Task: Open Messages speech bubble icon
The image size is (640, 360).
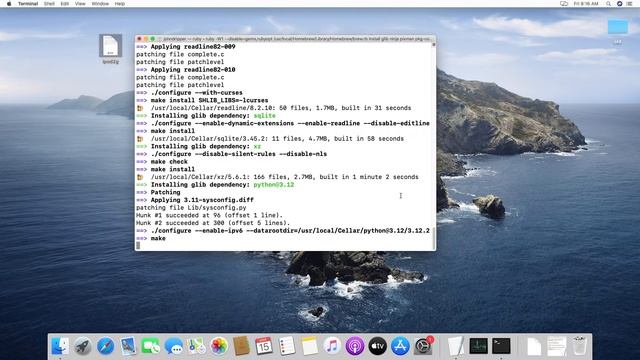Action: [173, 346]
